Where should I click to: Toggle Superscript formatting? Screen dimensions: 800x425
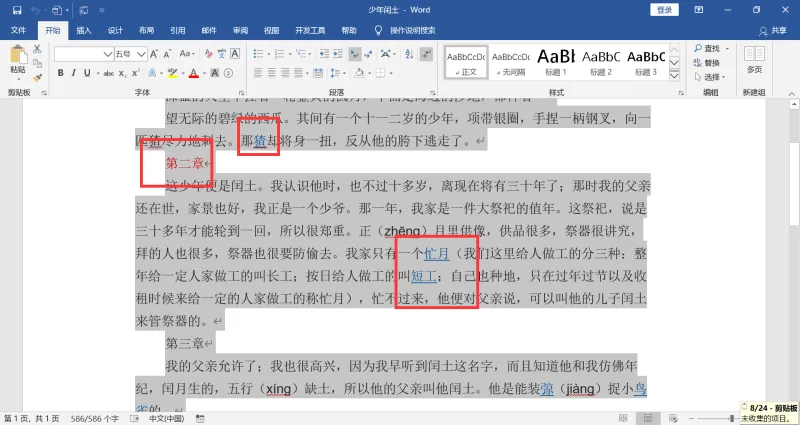click(x=136, y=73)
